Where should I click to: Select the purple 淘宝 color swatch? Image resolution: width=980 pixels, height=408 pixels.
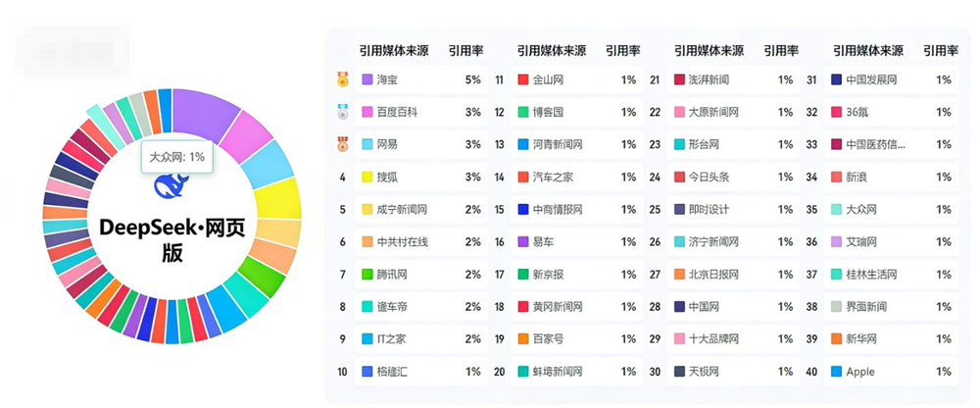[367, 79]
